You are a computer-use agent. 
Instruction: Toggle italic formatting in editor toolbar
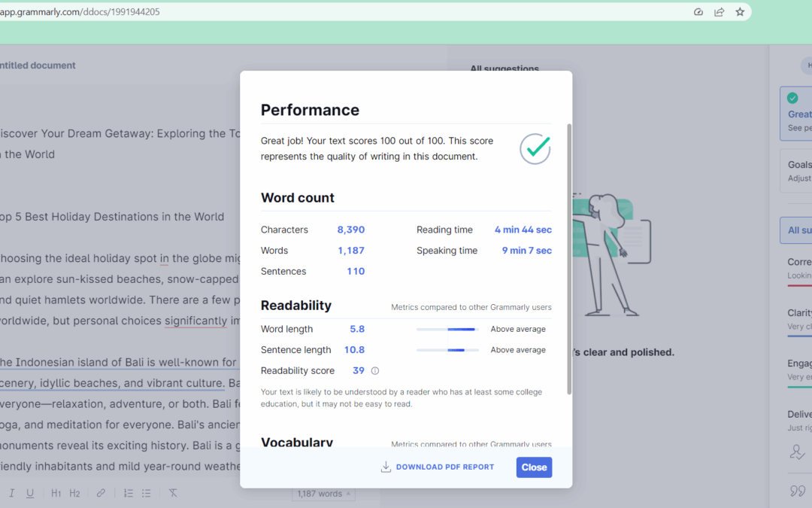point(11,494)
